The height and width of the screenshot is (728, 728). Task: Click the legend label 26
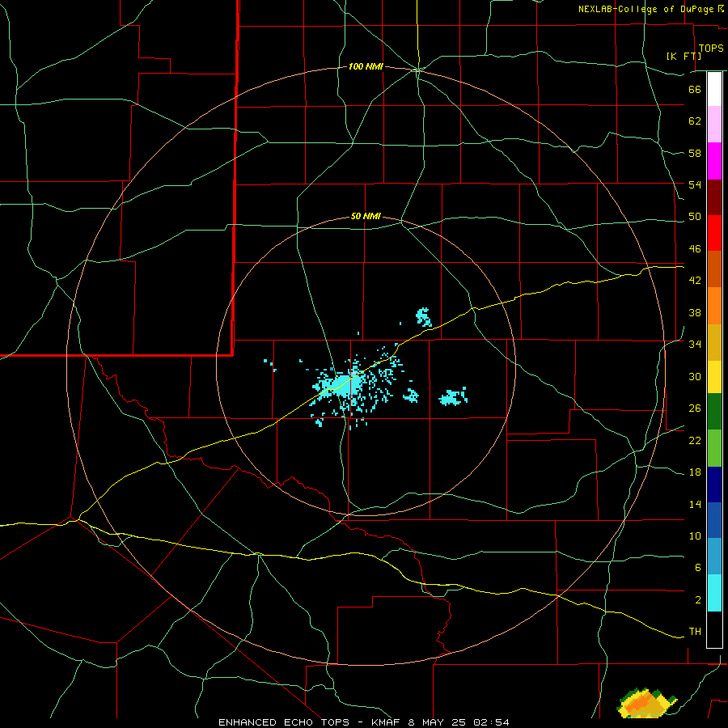(695, 408)
